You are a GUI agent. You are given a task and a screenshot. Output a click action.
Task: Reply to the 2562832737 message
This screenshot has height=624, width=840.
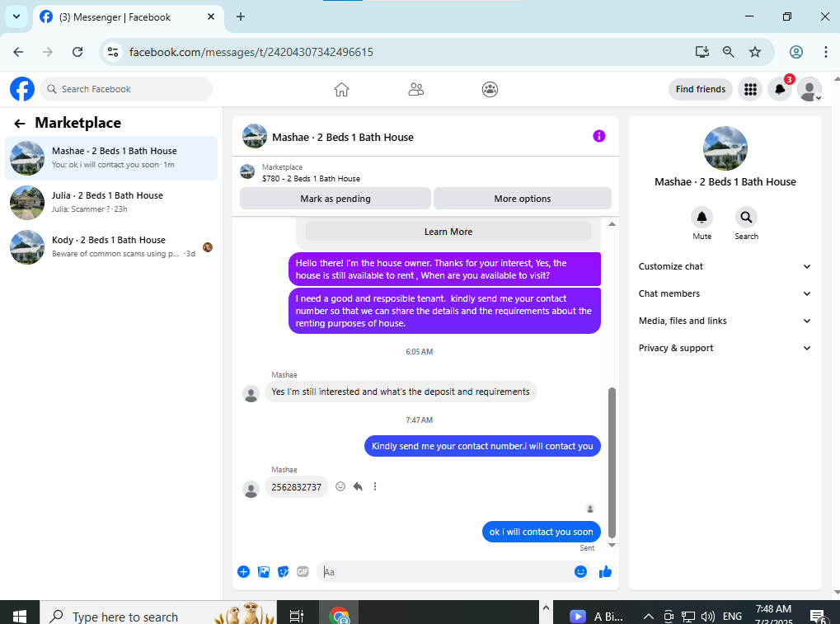(x=358, y=486)
